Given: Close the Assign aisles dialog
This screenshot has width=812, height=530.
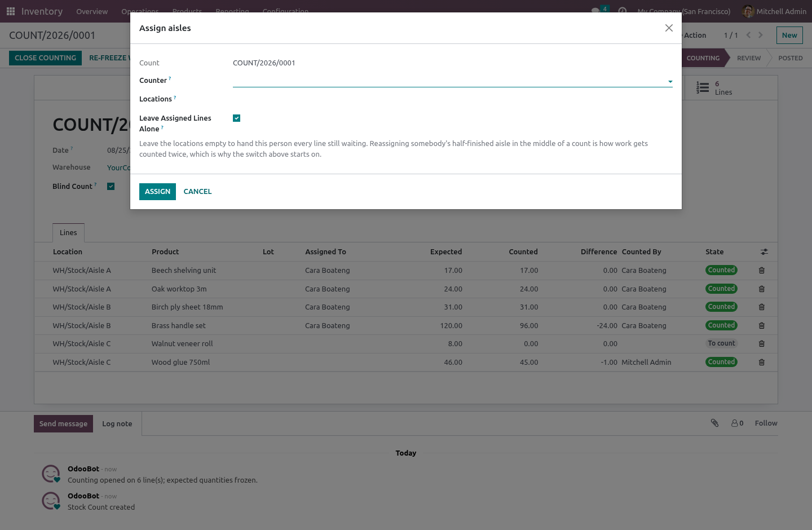Looking at the screenshot, I should pos(669,28).
